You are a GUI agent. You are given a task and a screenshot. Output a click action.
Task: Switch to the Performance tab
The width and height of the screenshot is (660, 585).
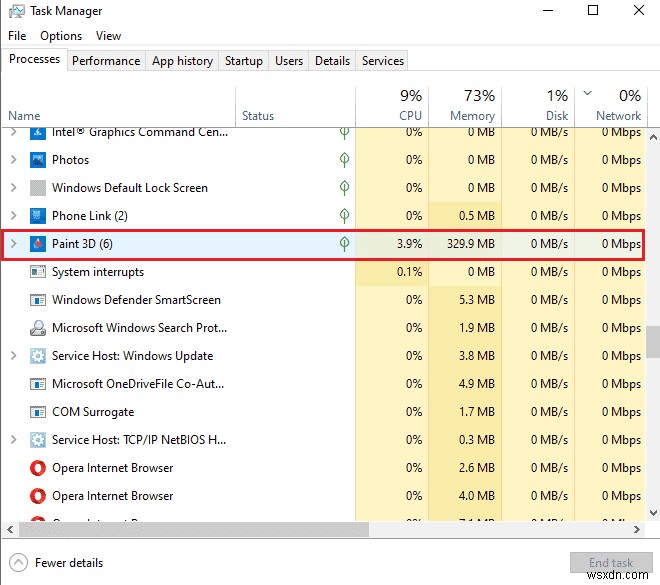(x=106, y=61)
